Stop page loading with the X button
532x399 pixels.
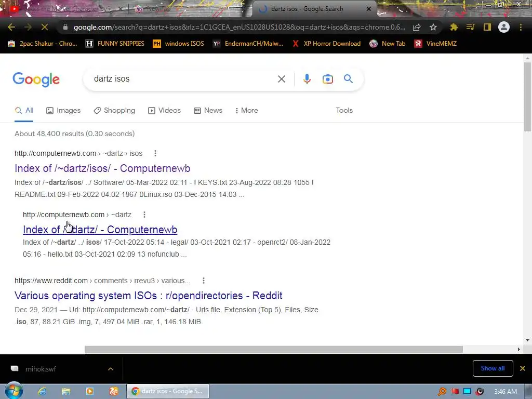(x=45, y=27)
